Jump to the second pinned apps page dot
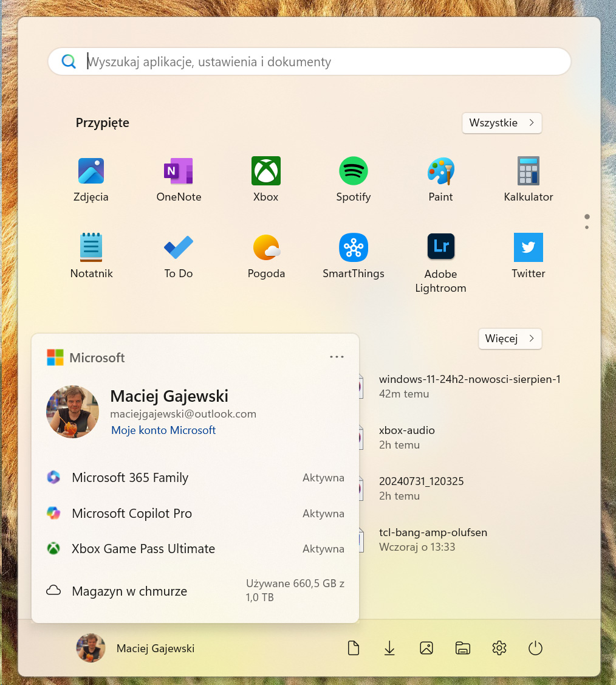 pyautogui.click(x=587, y=227)
